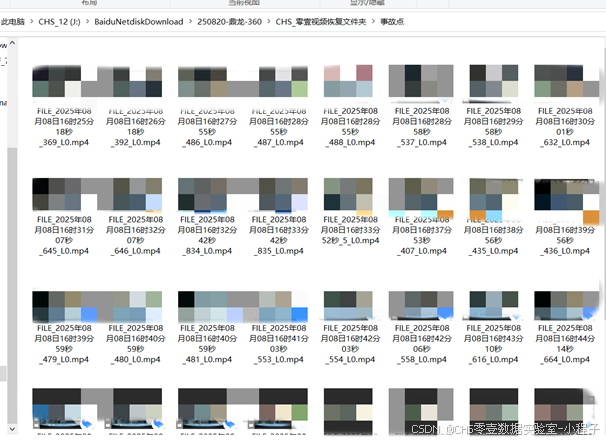
Task: Click file name text _369_L0.mp4
Action: tap(64, 142)
